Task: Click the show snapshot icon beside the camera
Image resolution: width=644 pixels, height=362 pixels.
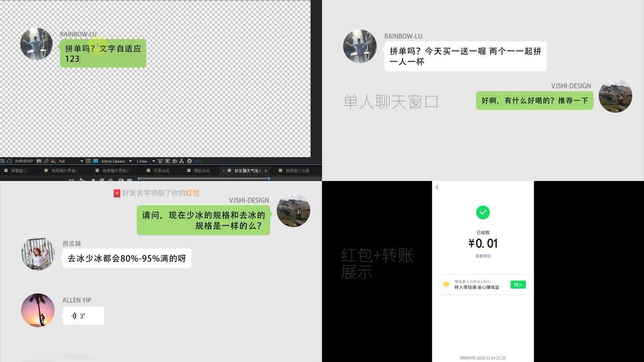Action: 46,161
